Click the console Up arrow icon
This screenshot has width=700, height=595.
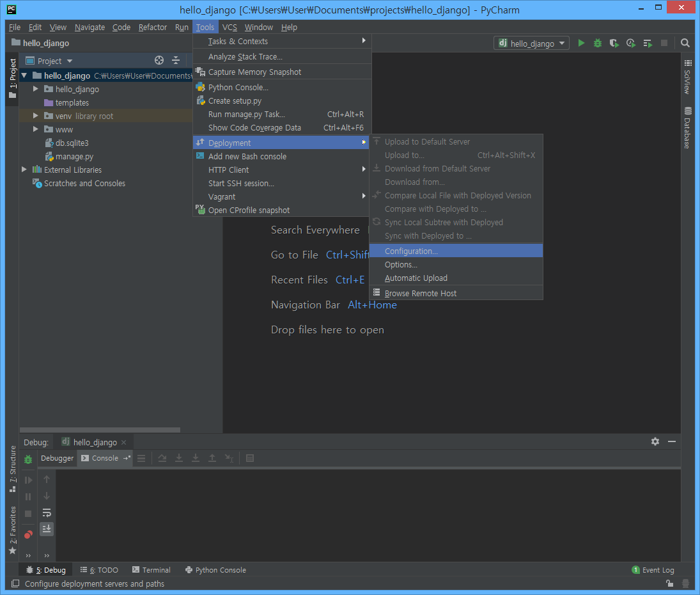click(x=47, y=479)
